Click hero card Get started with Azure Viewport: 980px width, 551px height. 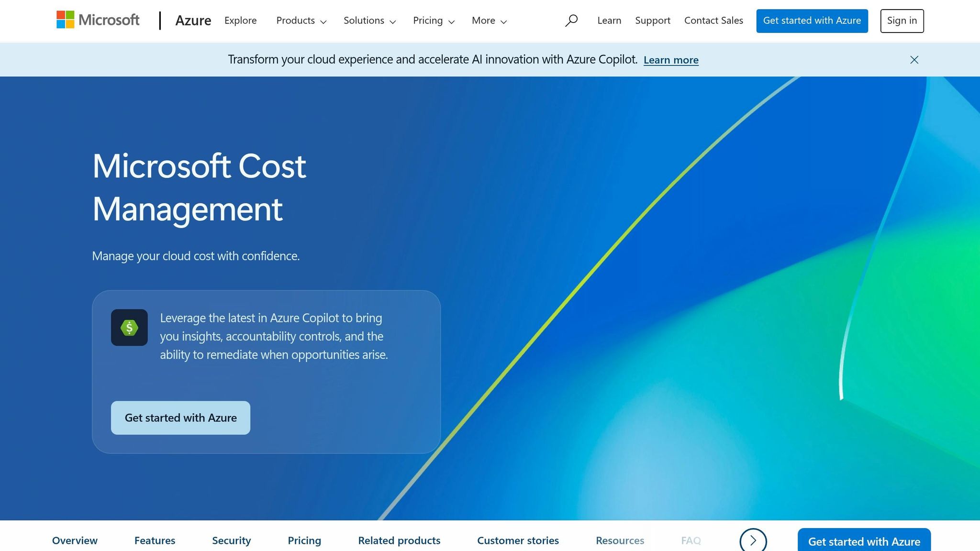180,418
